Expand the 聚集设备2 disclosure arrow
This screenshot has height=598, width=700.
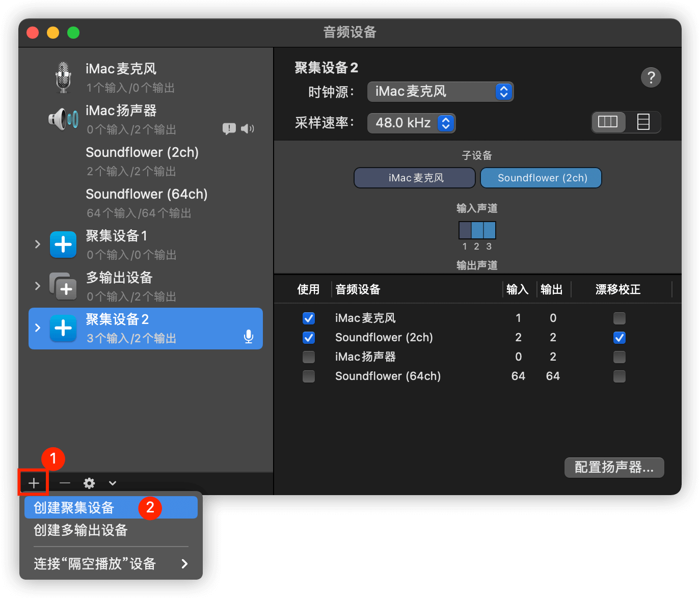[x=37, y=328]
